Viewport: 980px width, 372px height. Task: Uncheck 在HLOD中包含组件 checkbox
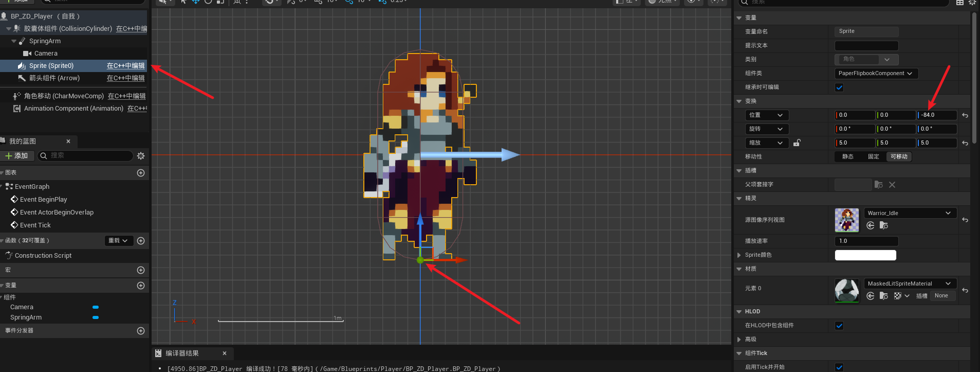pos(839,326)
